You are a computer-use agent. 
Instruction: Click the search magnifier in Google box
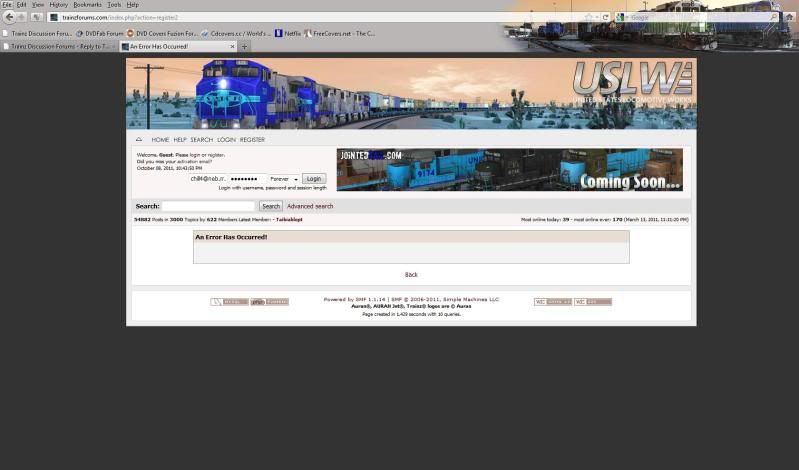pyautogui.click(x=774, y=17)
